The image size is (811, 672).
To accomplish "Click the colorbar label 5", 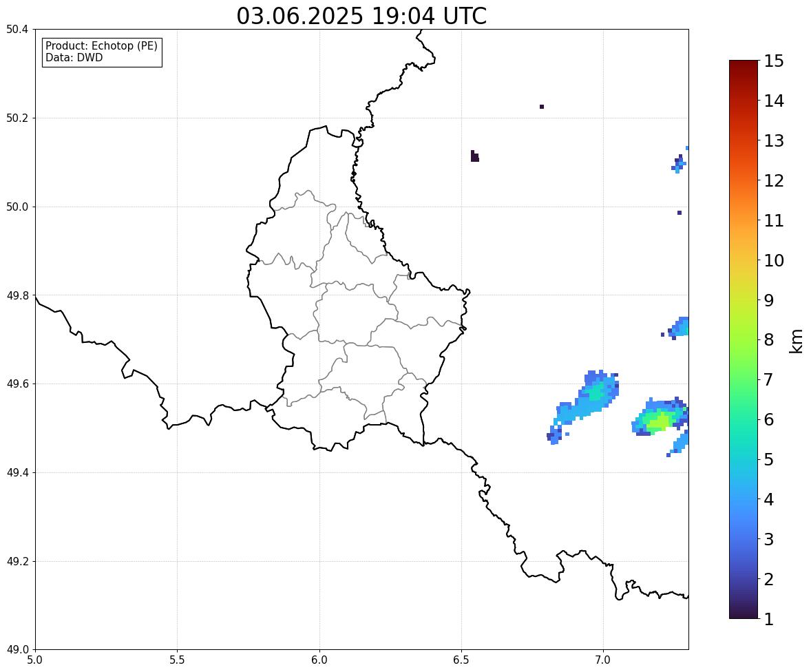I will pyautogui.click(x=768, y=459).
